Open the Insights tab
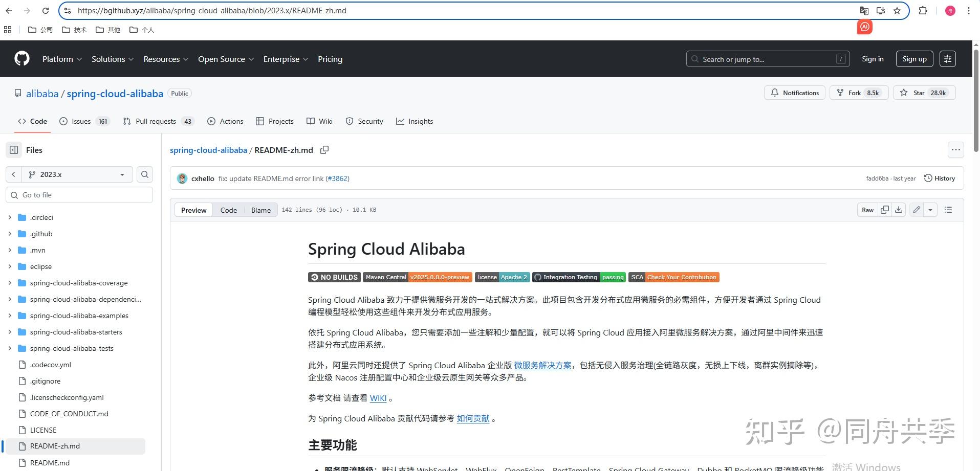 [x=415, y=121]
